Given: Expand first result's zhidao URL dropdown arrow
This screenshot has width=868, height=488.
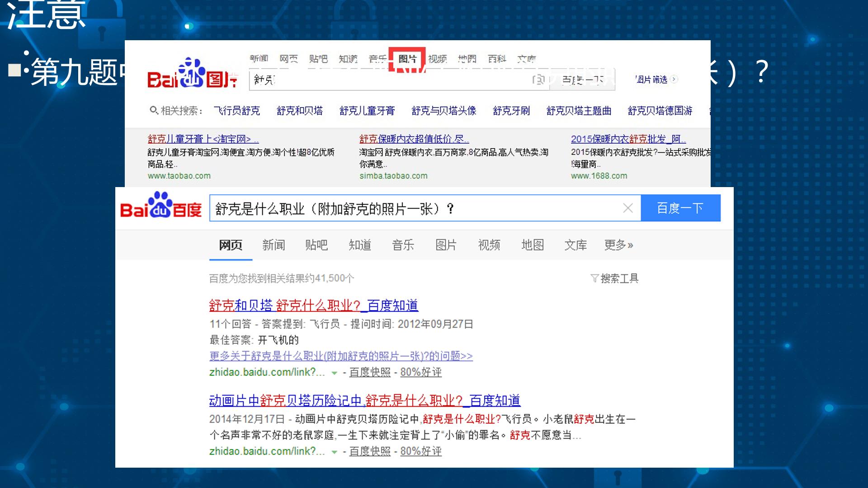Looking at the screenshot, I should (x=334, y=373).
